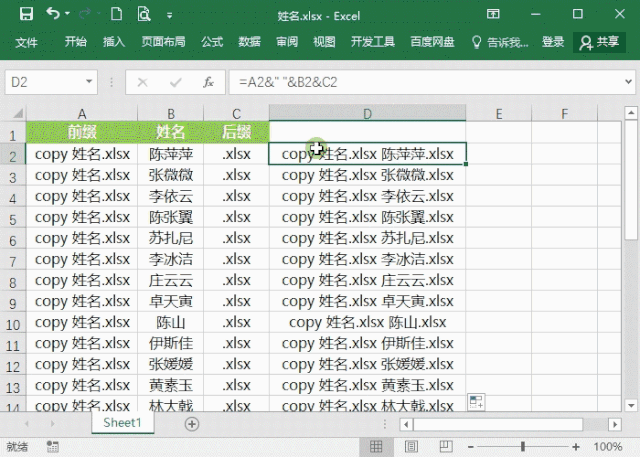The image size is (640, 457).
Task: Click the Enter checkmark icon in formula bar
Action: click(176, 82)
